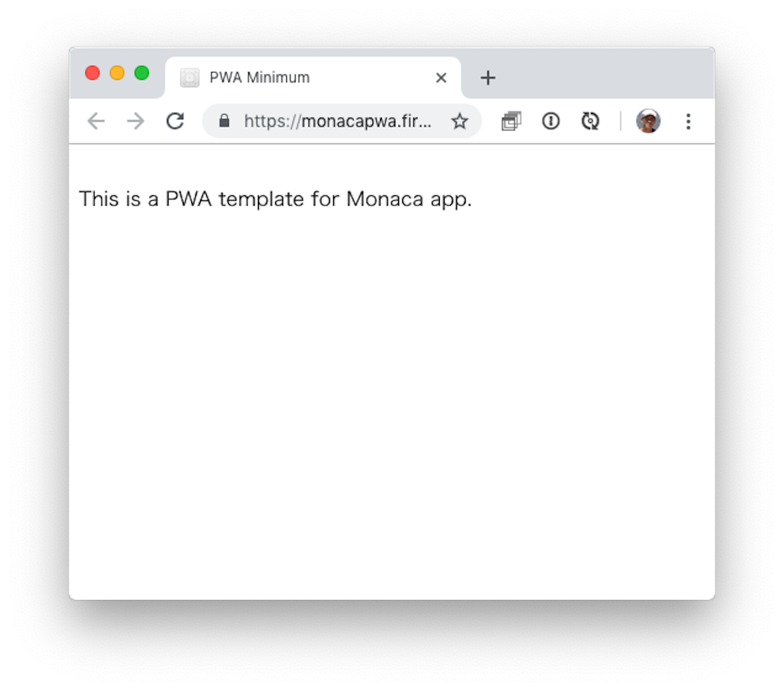Open Chrome's three-dot menu
This screenshot has height=691, width=784.
[x=688, y=121]
